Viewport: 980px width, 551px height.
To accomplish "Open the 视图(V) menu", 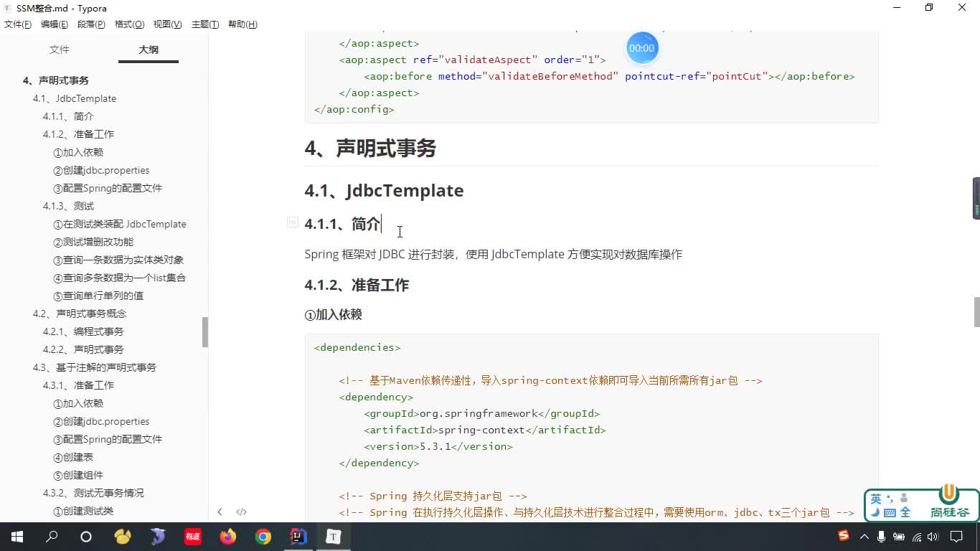I will (x=167, y=24).
